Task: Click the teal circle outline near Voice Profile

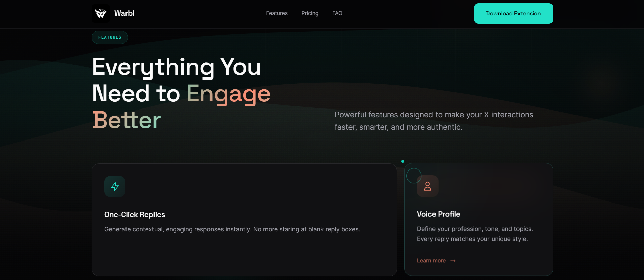Action: coord(414,176)
